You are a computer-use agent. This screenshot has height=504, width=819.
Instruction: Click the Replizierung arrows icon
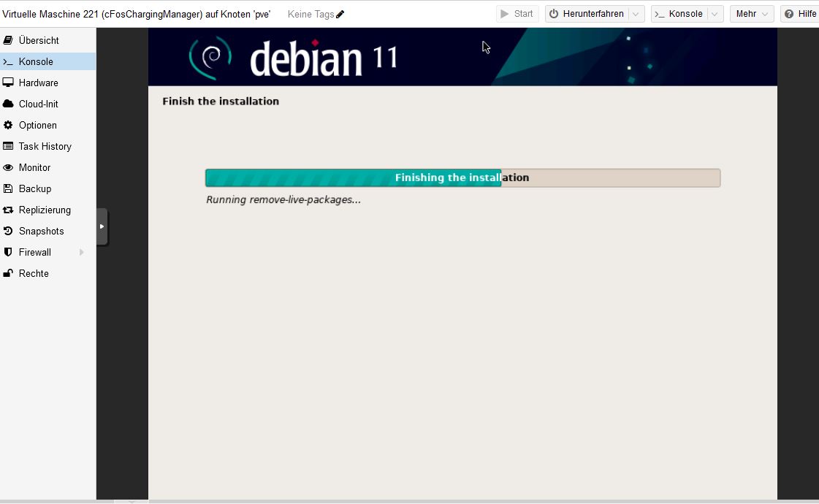pos(8,210)
